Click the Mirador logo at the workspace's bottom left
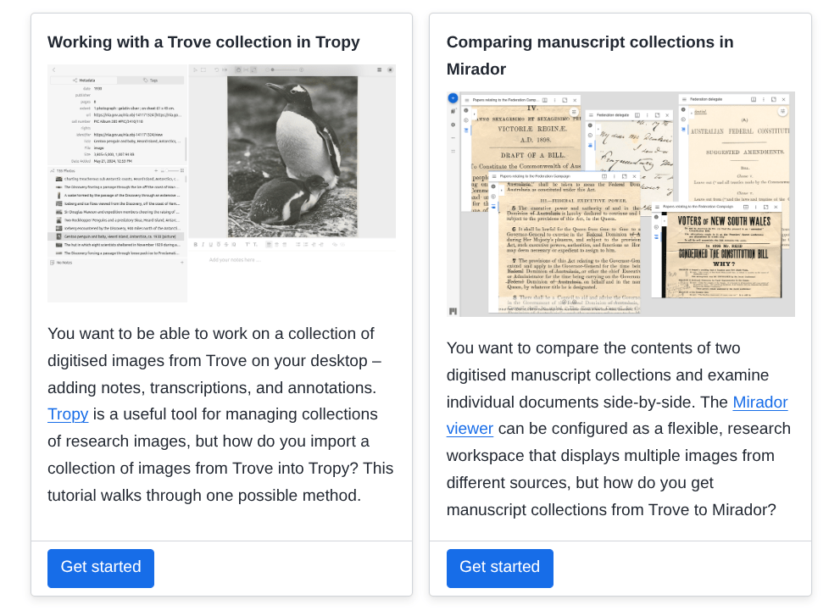 pos(453,311)
